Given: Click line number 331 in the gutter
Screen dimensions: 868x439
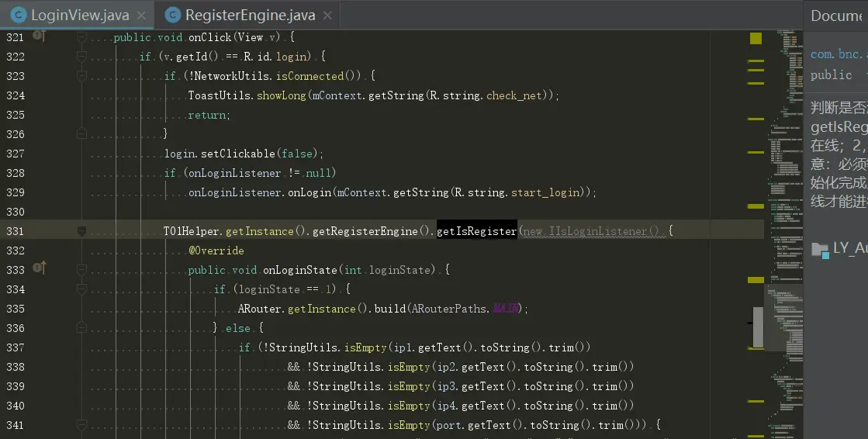Looking at the screenshot, I should 15,231.
